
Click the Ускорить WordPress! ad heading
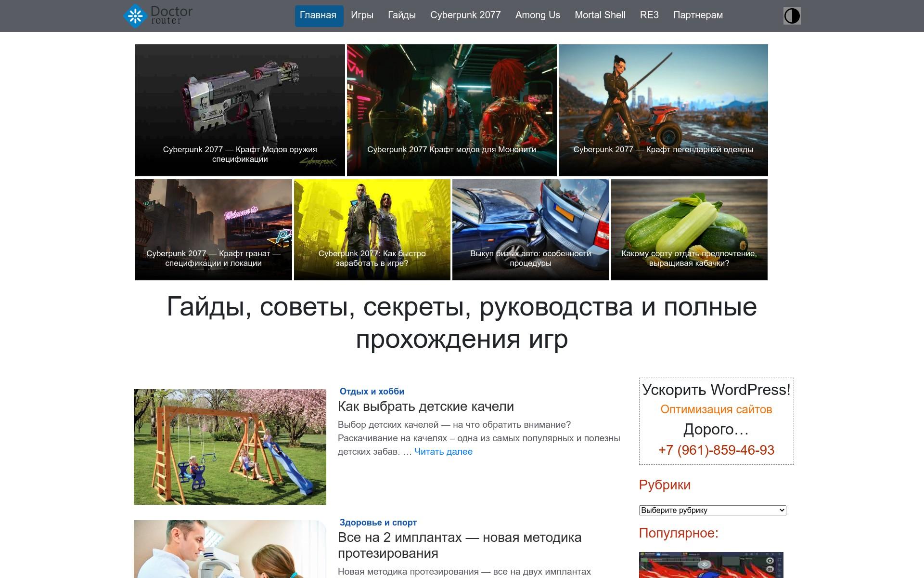pyautogui.click(x=716, y=390)
